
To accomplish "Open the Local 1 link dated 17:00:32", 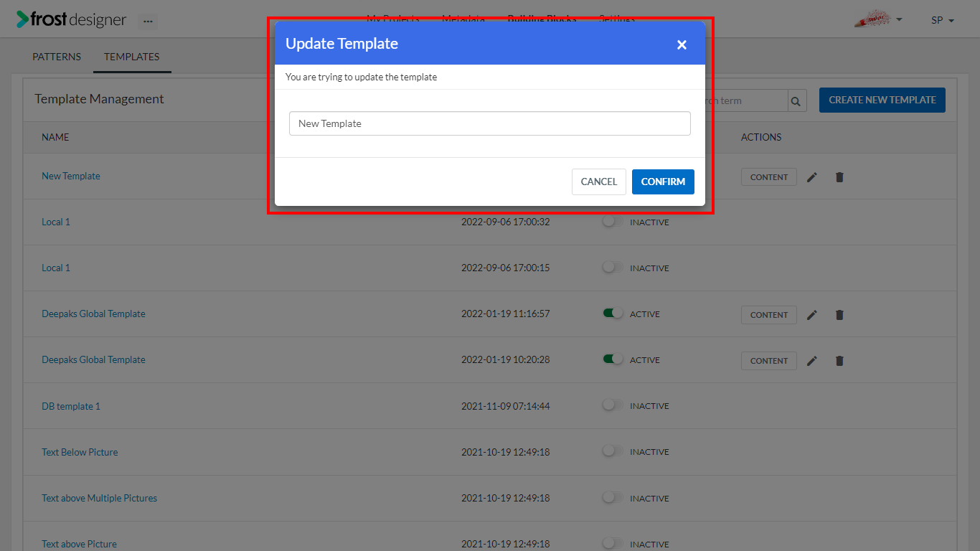I will click(x=56, y=222).
